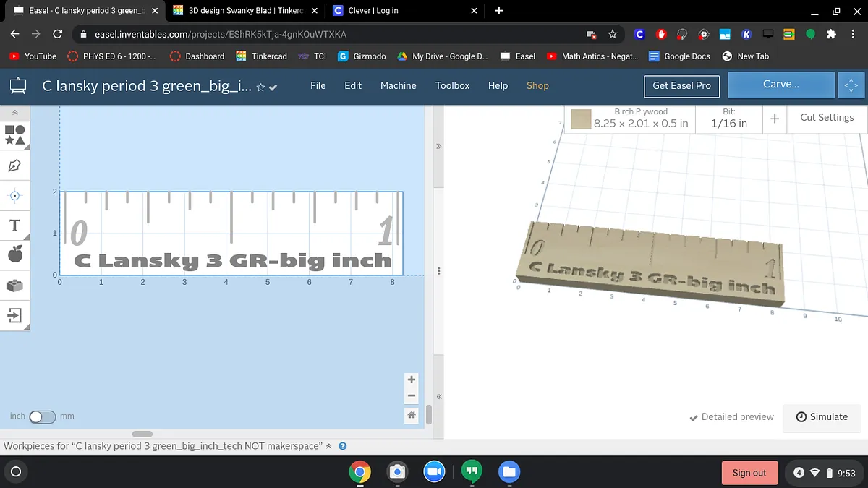The image size is (868, 488).
Task: Collapse the left tool sidebar
Action: coord(14,114)
